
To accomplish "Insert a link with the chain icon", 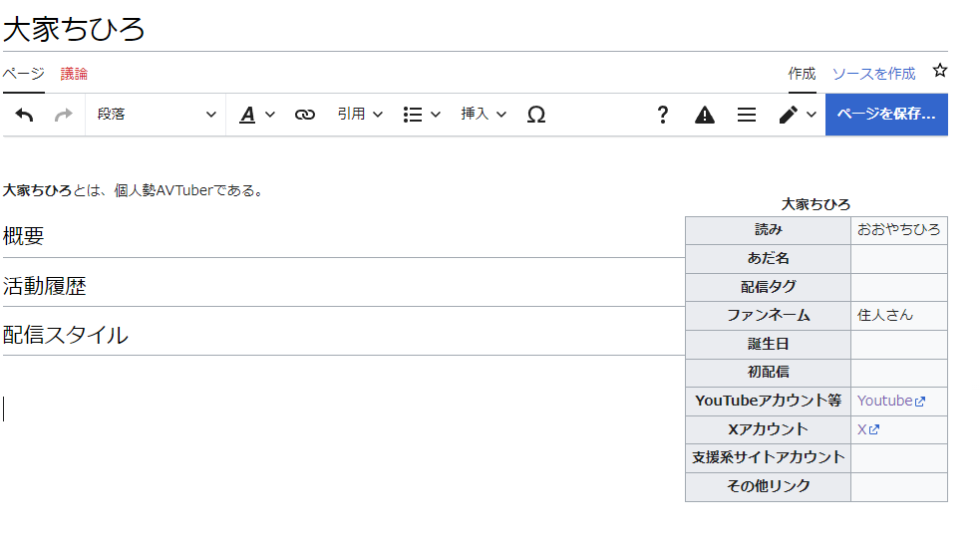I will pos(305,115).
